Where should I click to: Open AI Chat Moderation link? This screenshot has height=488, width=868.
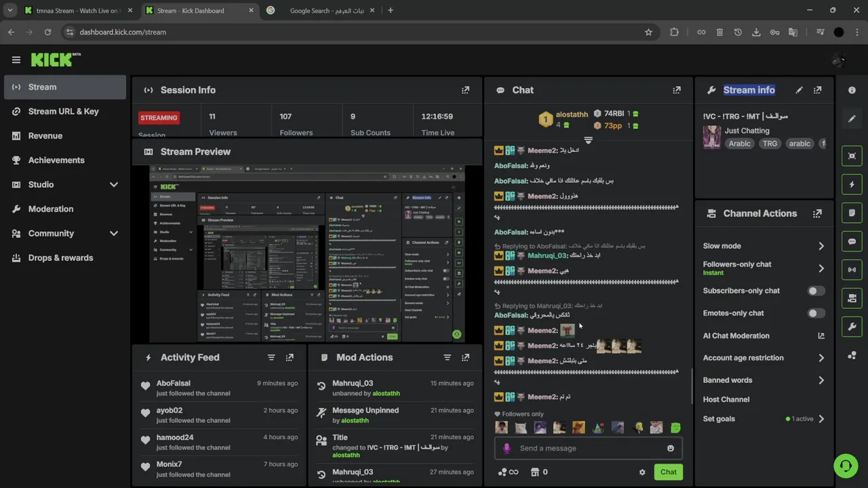[764, 335]
